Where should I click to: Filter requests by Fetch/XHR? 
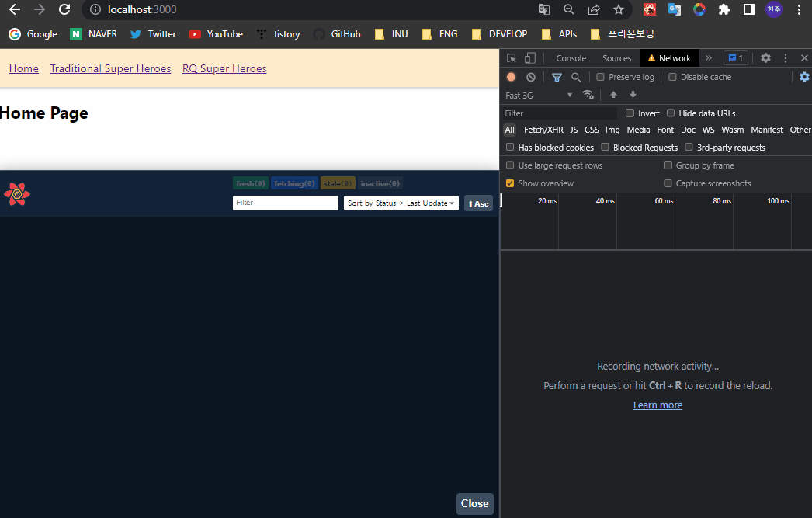click(543, 130)
